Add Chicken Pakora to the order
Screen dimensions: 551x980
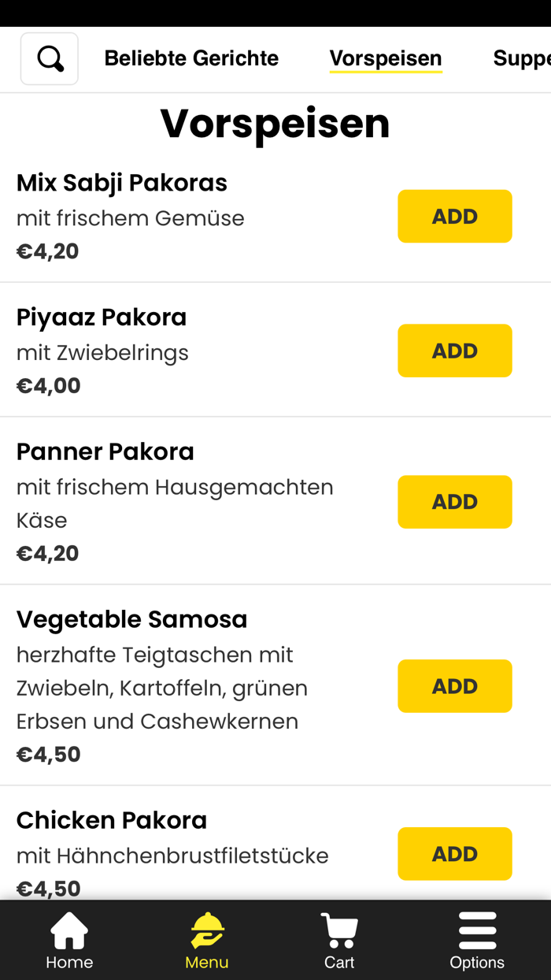(x=455, y=853)
